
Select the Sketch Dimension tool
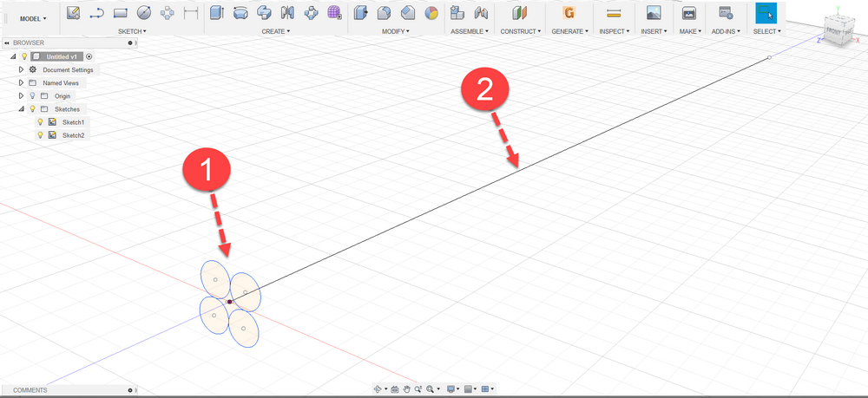click(190, 12)
